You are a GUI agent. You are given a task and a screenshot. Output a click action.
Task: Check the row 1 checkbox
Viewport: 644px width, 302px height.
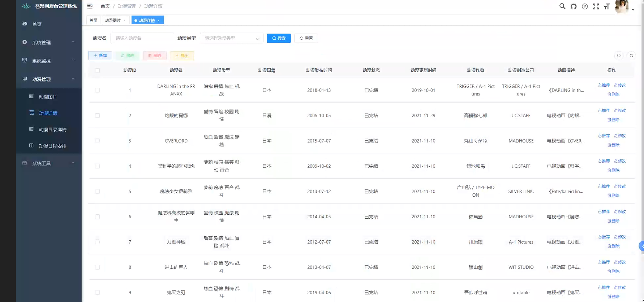97,90
